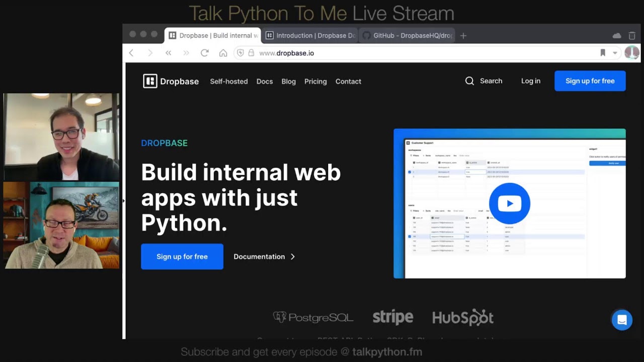The image size is (644, 362).
Task: Click the browser back arrow
Action: click(131, 53)
